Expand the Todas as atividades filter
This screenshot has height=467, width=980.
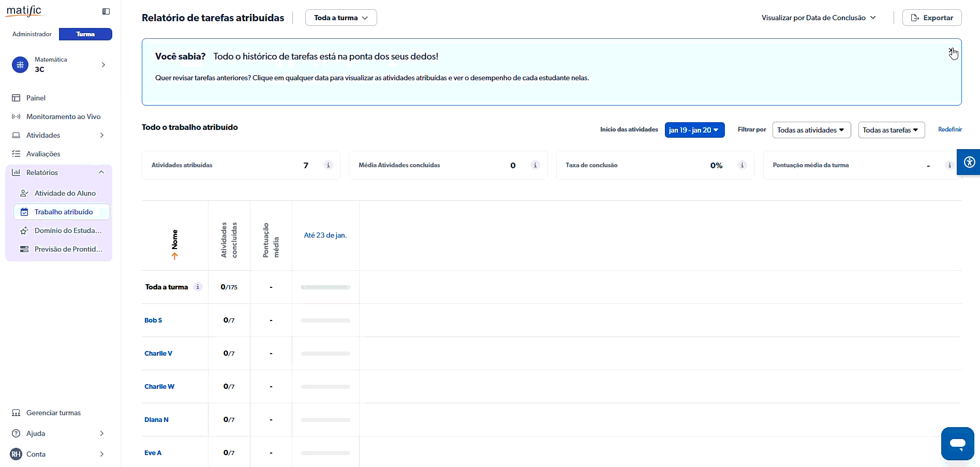point(811,130)
